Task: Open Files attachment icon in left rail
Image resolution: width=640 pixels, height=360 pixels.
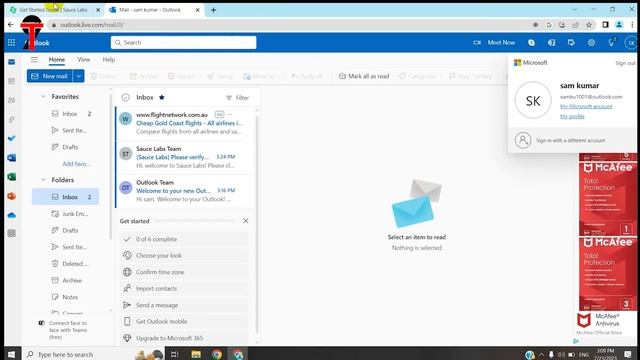Action: pyautogui.click(x=11, y=119)
